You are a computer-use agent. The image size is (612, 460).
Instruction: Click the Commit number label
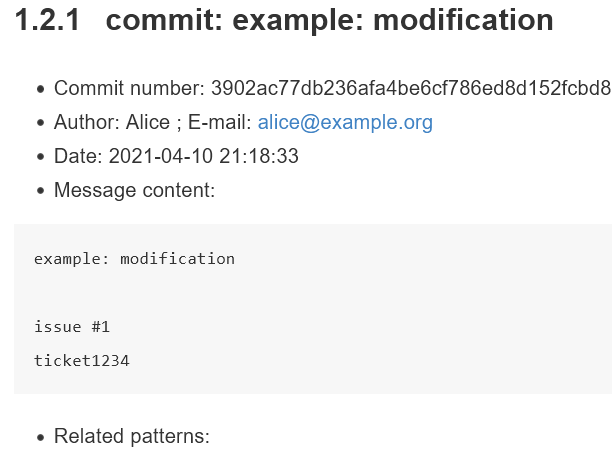point(129,88)
